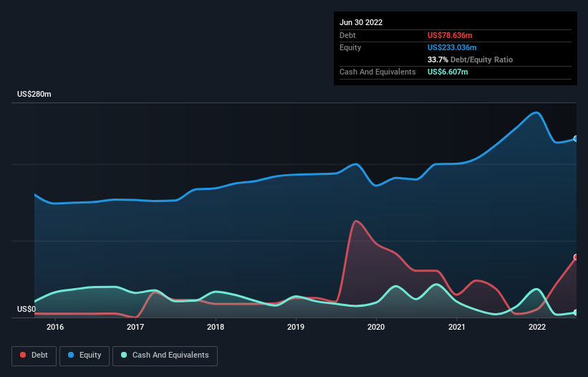
Task: Click Cash And Equivalents label in tooltip
Action: pyautogui.click(x=377, y=72)
